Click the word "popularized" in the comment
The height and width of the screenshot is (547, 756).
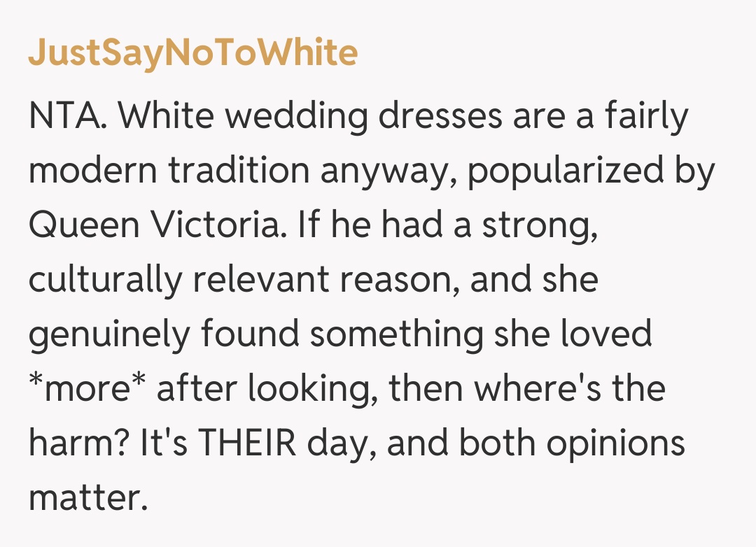561,171
